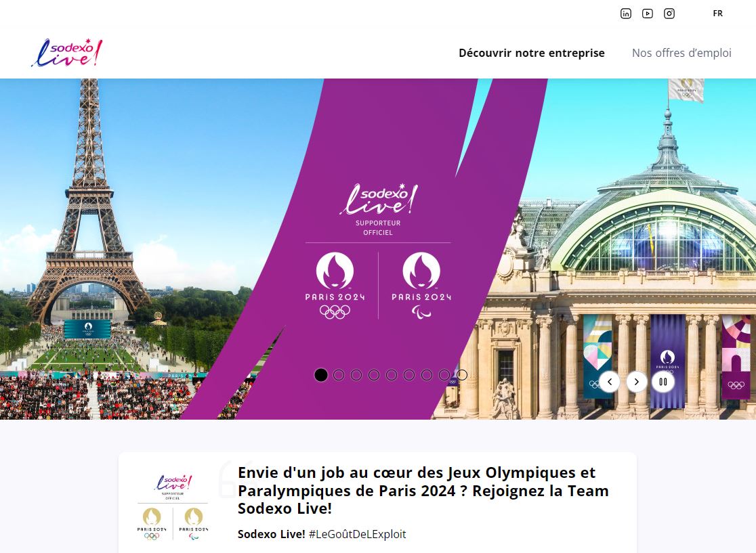Open Nos offres d'emploi menu item
The width and height of the screenshot is (756, 553).
pos(681,53)
